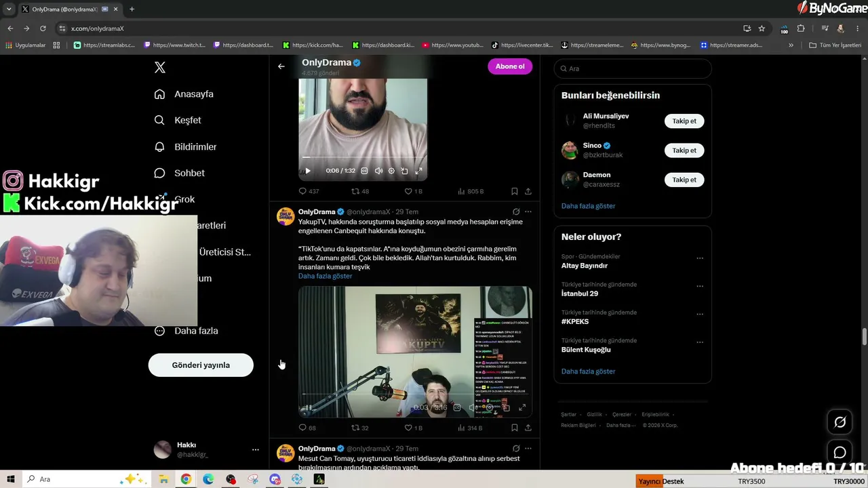Open File Explorer from taskbar
This screenshot has height=488, width=868.
[163, 479]
